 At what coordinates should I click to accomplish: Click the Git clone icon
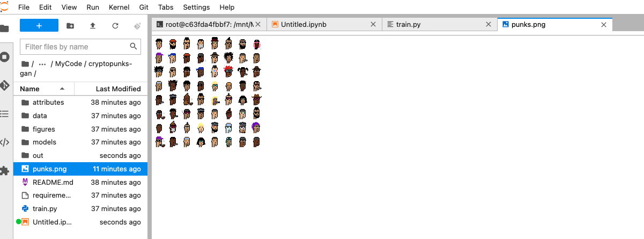click(137, 25)
